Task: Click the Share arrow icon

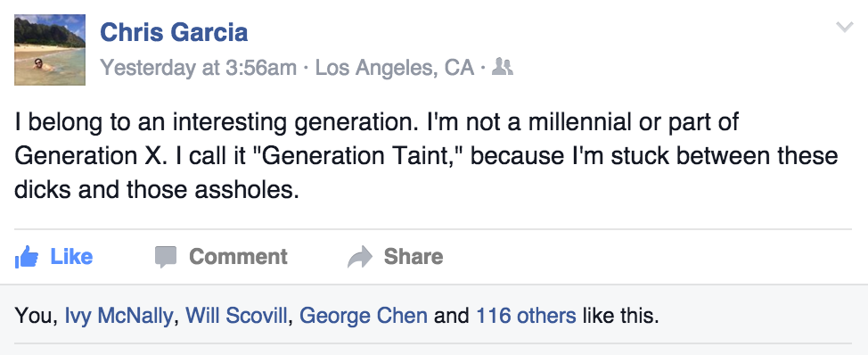Action: (360, 257)
